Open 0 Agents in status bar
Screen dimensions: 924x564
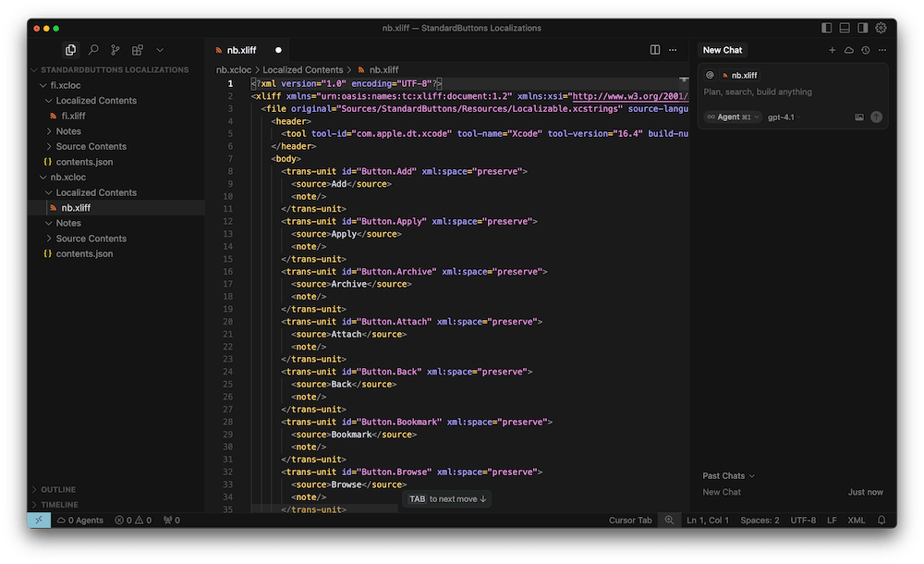[x=80, y=521]
